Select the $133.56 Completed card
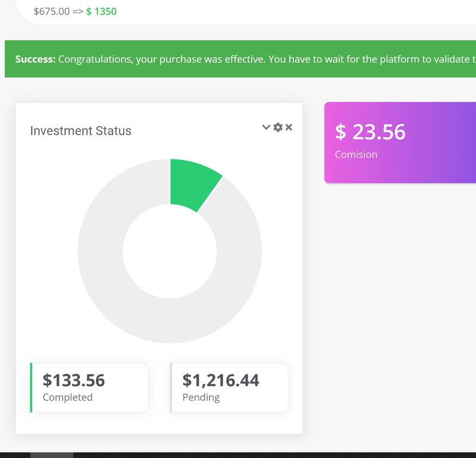 coord(89,387)
